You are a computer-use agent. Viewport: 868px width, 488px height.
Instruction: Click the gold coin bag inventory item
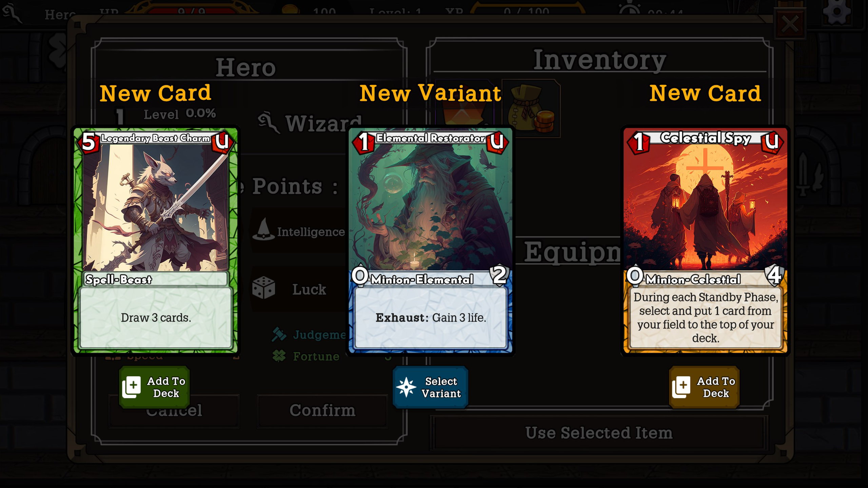click(x=531, y=108)
